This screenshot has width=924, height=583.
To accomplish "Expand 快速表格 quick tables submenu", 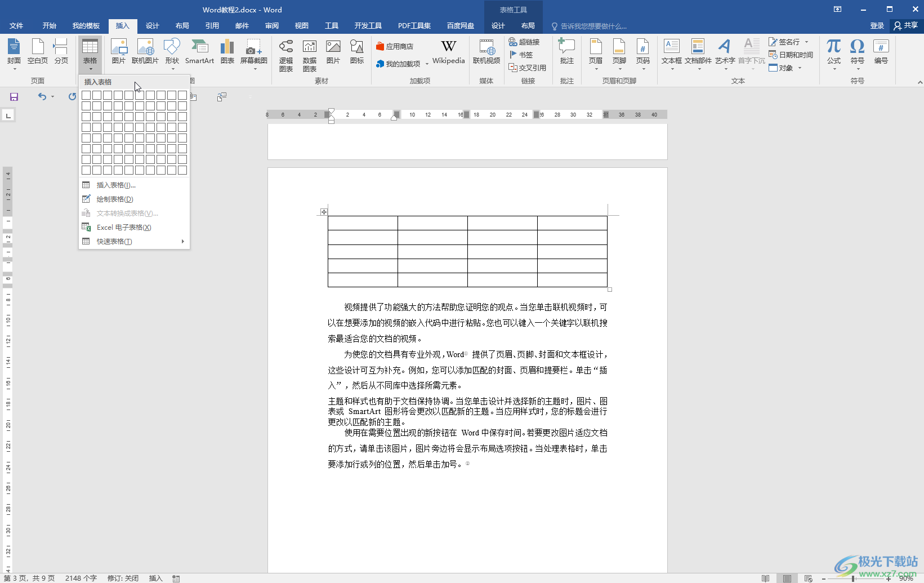I will [134, 242].
